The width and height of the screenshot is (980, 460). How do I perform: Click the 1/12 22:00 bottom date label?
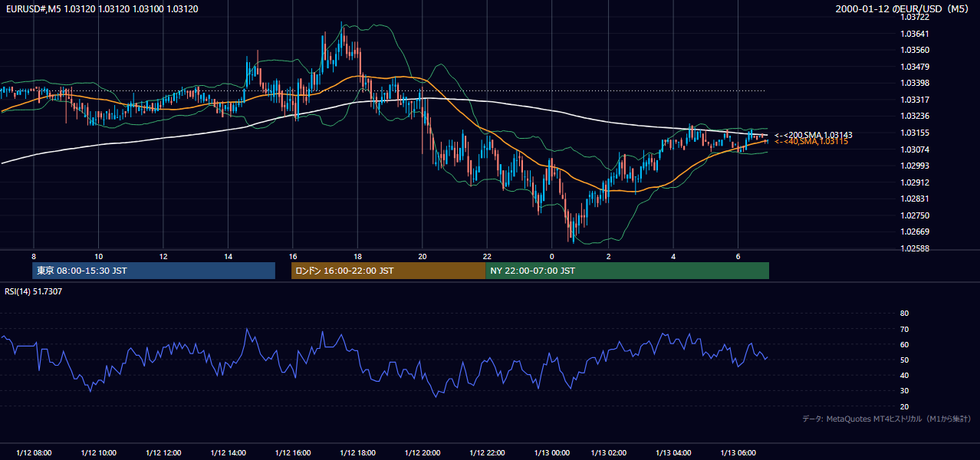click(x=488, y=453)
